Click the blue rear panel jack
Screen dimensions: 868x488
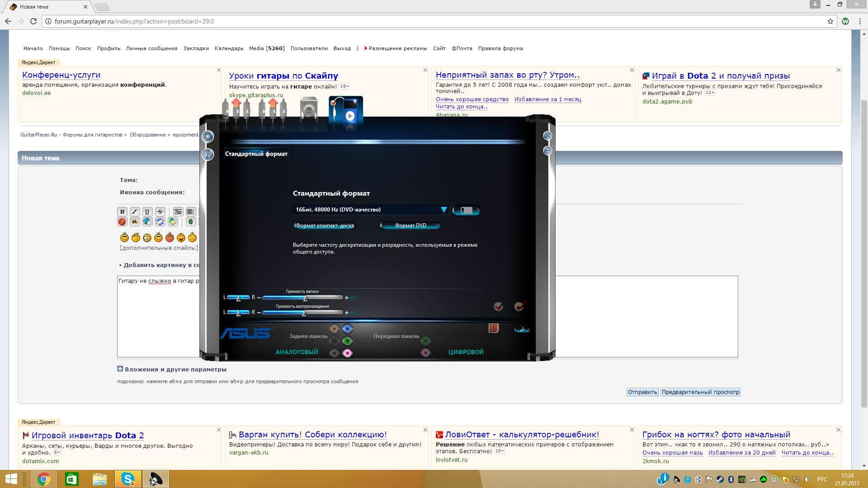[347, 329]
